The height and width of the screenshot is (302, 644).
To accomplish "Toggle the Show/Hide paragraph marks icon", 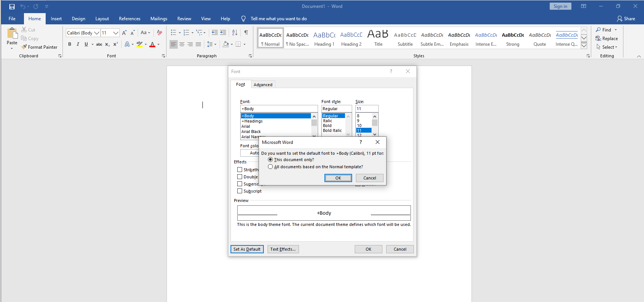I will 246,33.
